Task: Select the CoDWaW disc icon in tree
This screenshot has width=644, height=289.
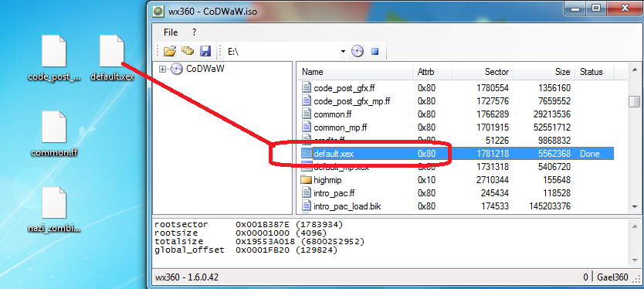Action: pos(177,69)
